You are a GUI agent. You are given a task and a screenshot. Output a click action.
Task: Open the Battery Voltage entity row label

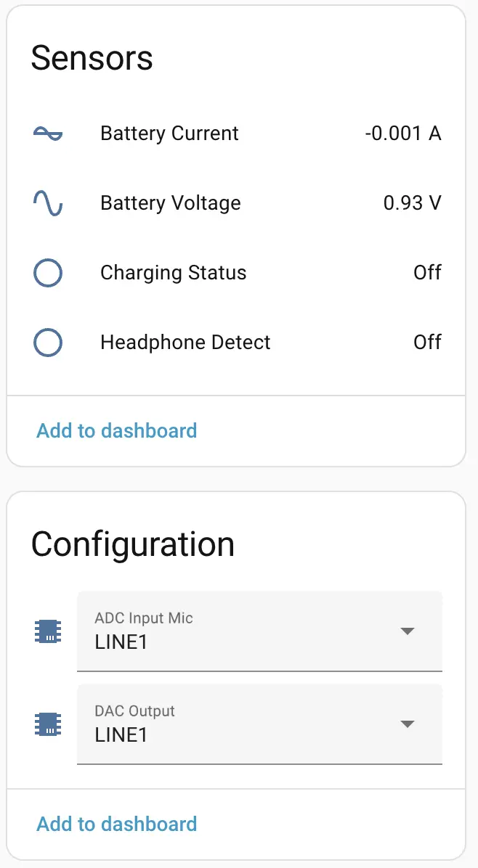click(171, 203)
